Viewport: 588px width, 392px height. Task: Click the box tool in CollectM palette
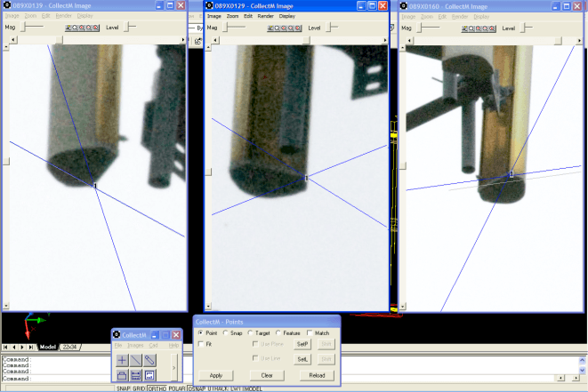pyautogui.click(x=122, y=375)
